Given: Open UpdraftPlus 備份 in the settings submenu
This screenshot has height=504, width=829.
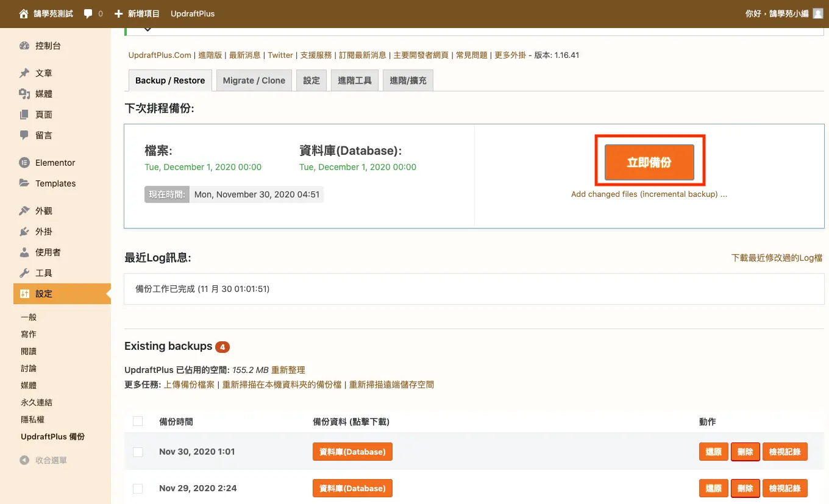Looking at the screenshot, I should click(53, 436).
